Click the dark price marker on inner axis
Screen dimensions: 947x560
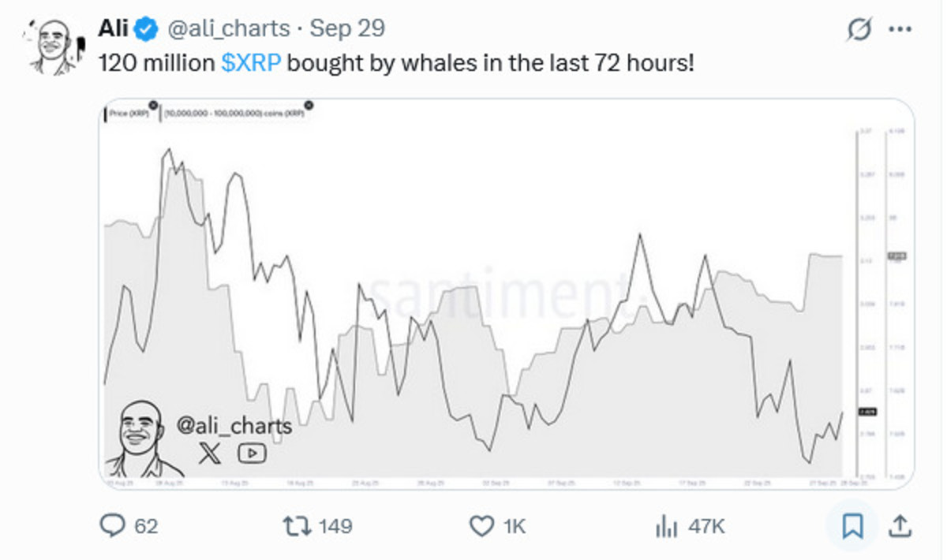pos(867,410)
